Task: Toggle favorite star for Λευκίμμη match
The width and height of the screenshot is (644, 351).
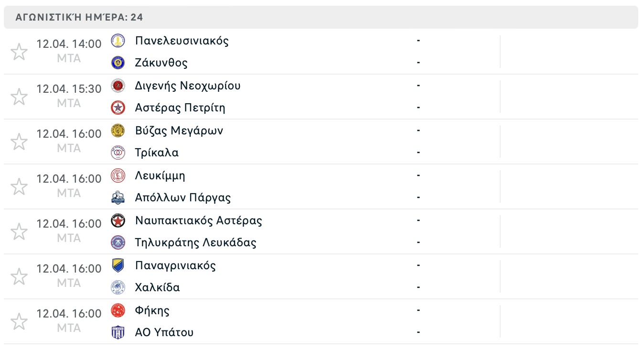Action: pyautogui.click(x=19, y=186)
